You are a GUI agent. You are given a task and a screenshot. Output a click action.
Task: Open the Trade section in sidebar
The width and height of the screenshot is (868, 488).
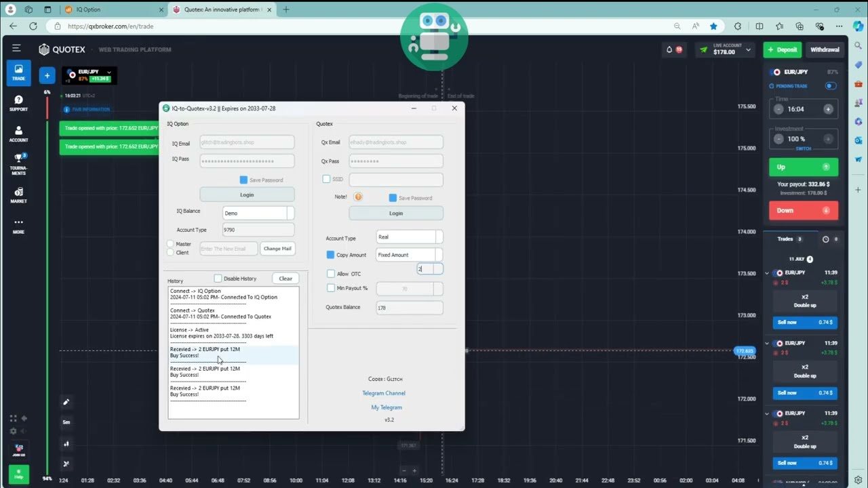tap(18, 72)
